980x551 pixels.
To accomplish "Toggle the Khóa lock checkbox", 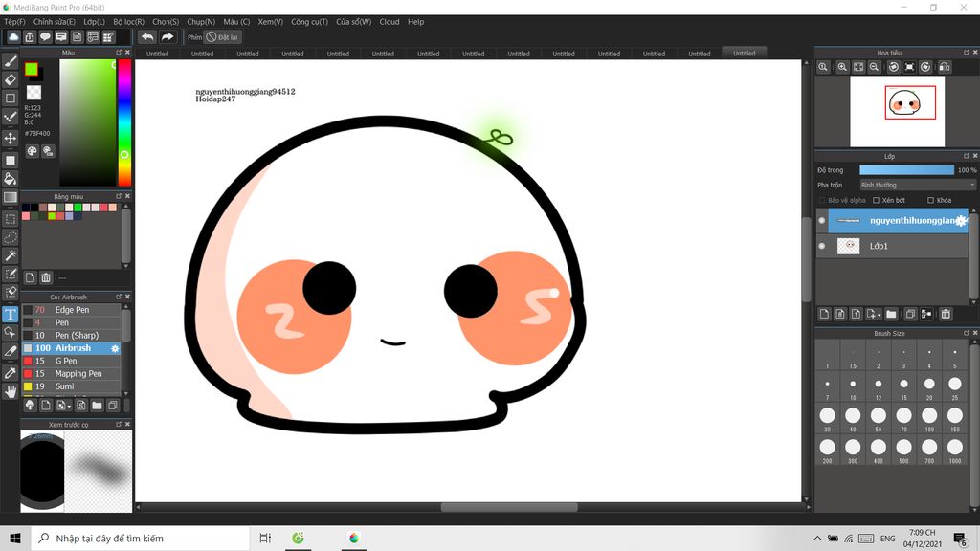I will coord(930,201).
